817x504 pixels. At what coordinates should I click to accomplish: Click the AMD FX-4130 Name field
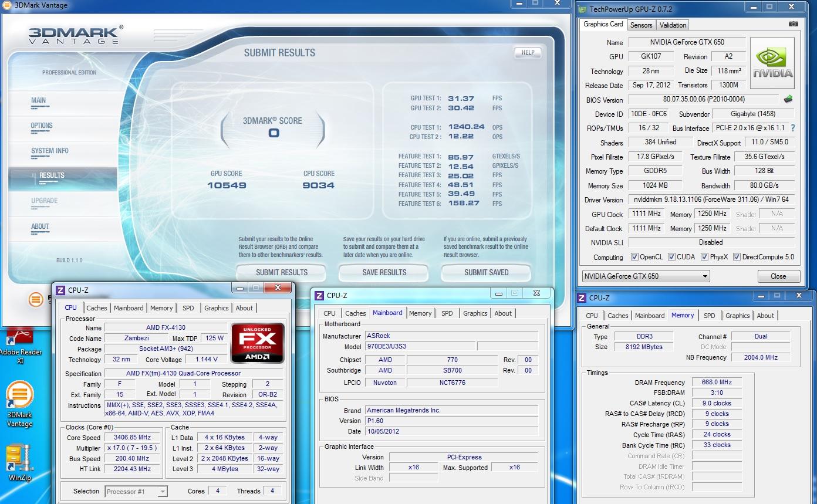(x=166, y=328)
